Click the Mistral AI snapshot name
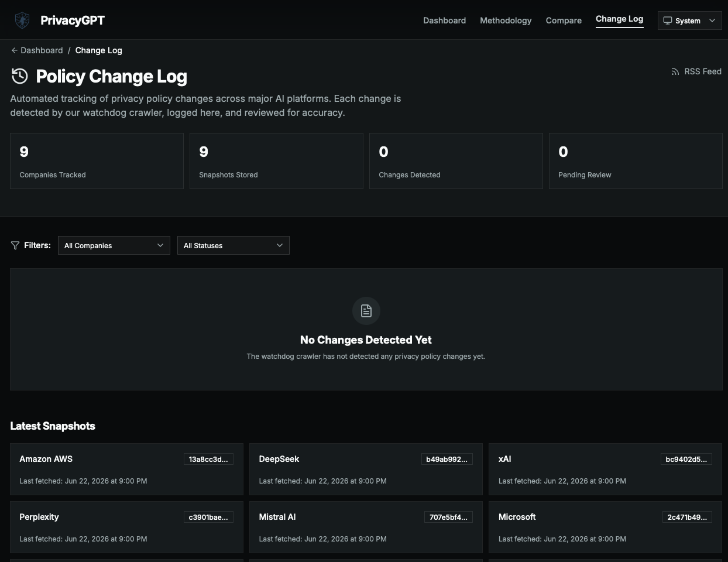 pyautogui.click(x=277, y=517)
